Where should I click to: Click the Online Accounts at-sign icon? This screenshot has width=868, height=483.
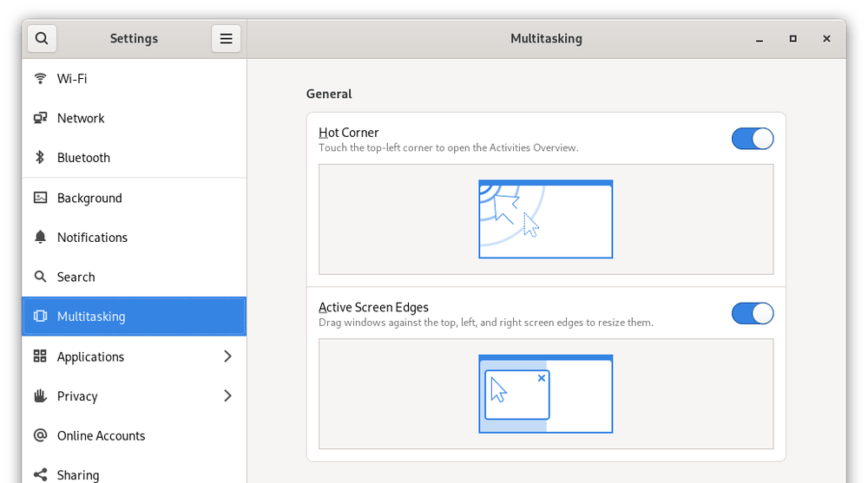tap(40, 435)
